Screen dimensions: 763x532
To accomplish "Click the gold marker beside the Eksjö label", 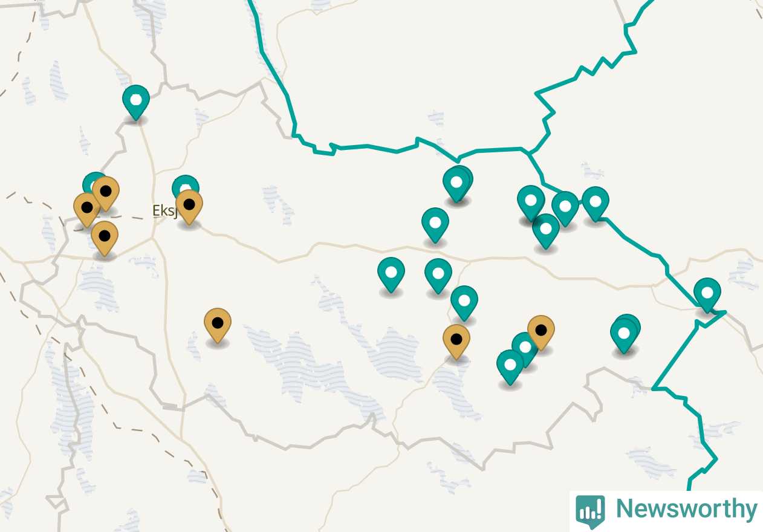I will pos(189,207).
